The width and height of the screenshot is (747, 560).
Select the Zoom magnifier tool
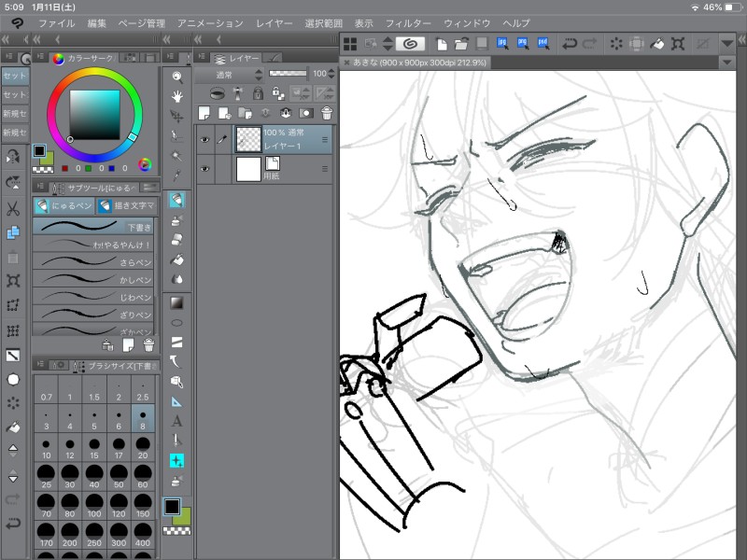click(x=176, y=77)
